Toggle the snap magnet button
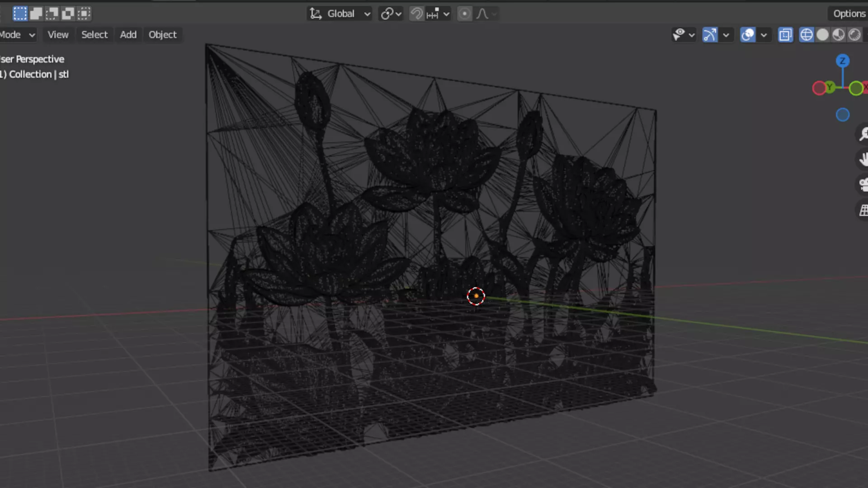The image size is (868, 488). [x=416, y=14]
